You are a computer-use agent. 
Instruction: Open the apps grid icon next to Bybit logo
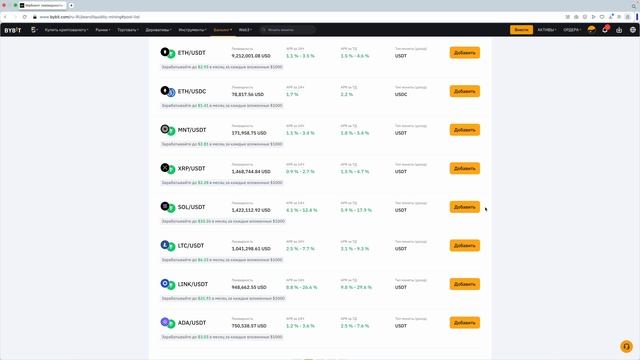click(34, 30)
